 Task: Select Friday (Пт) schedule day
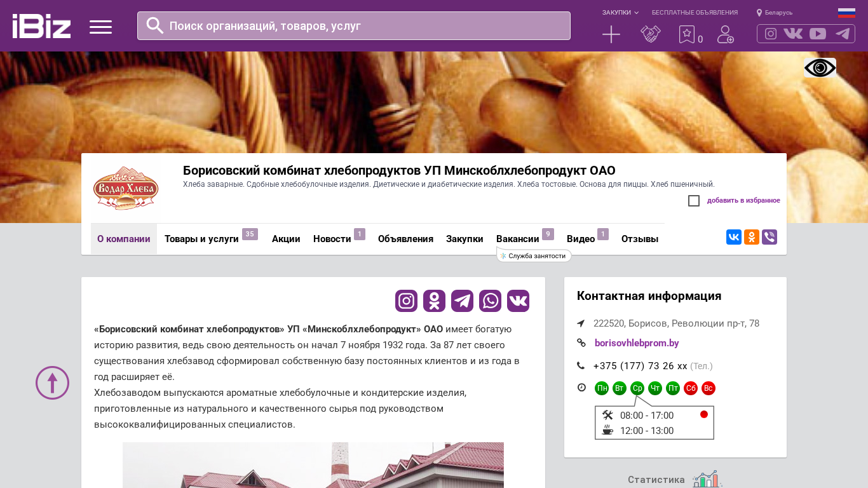[x=673, y=388]
